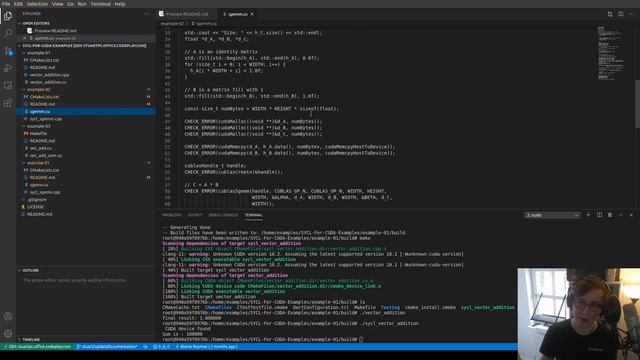Open the Selection menu
Image resolution: width=640 pixels, height=360 pixels.
37,4
